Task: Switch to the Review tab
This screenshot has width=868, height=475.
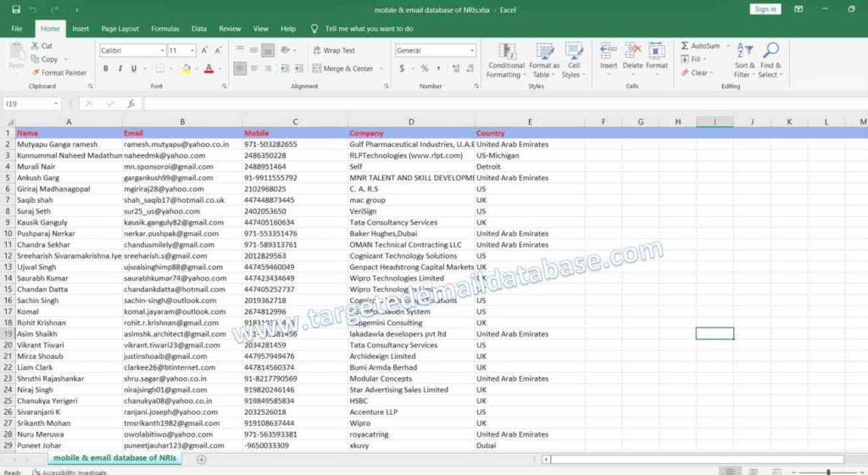Action: point(230,29)
